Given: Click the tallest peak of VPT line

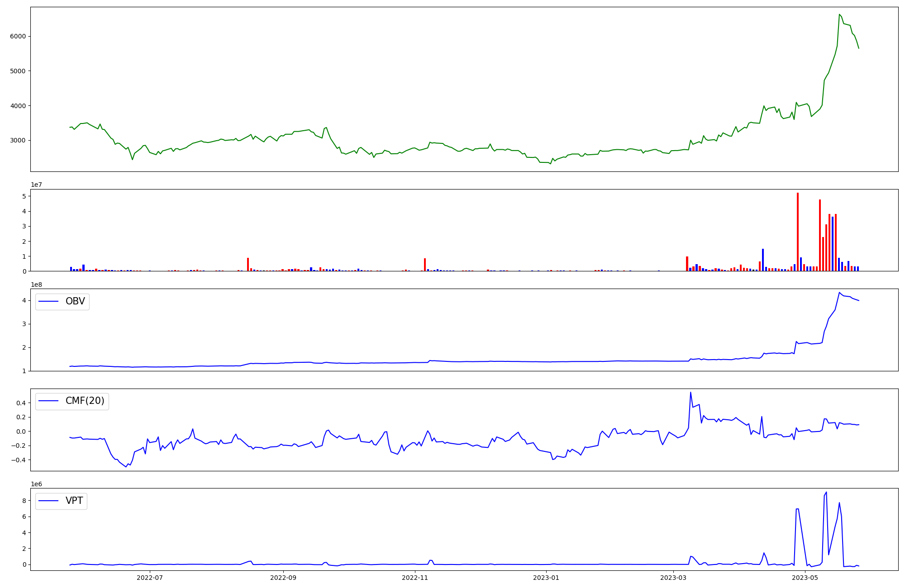Looking at the screenshot, I should pos(826,493).
